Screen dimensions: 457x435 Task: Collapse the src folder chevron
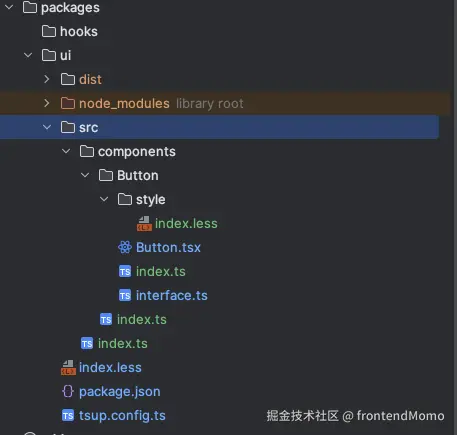click(x=47, y=127)
